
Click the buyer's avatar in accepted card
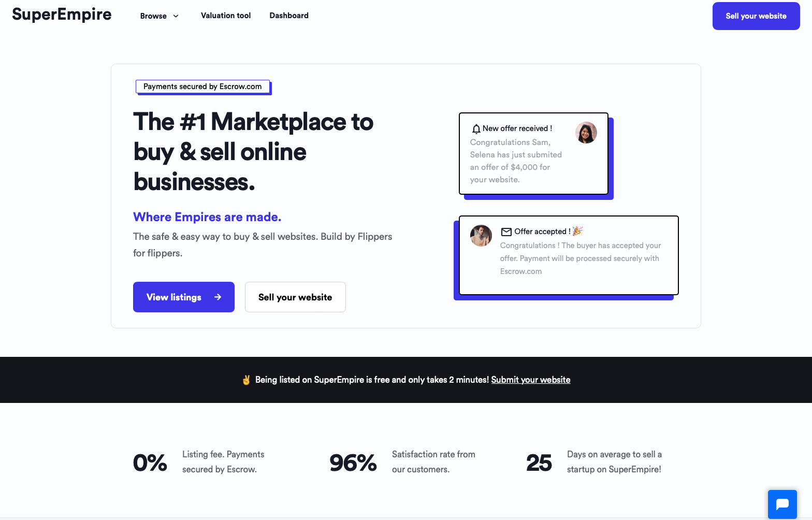(x=481, y=236)
